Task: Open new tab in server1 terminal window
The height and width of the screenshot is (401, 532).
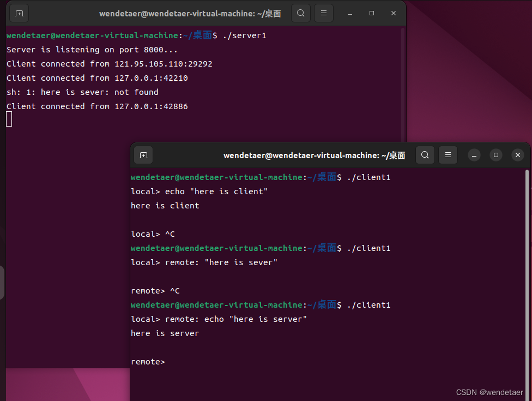Action: [x=19, y=14]
